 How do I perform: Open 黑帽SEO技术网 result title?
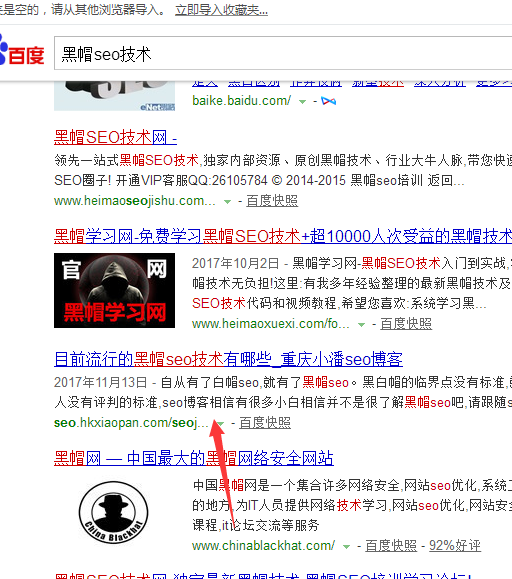point(115,137)
